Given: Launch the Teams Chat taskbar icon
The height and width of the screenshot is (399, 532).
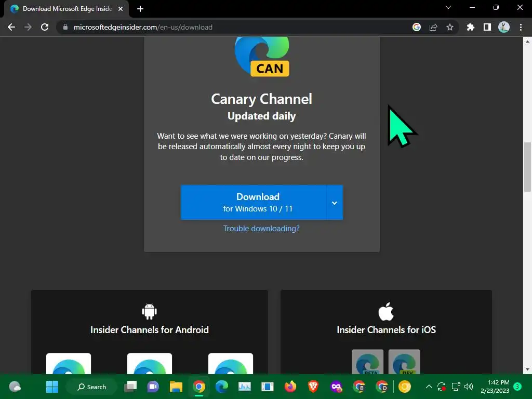Looking at the screenshot, I should point(153,387).
